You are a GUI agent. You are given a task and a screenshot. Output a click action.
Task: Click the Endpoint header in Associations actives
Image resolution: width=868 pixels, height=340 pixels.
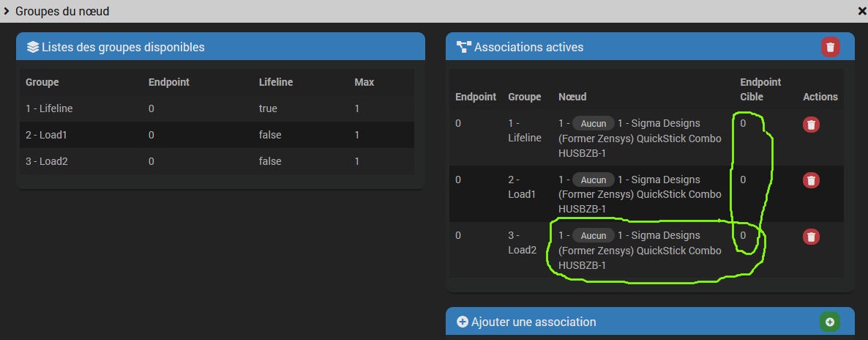pyautogui.click(x=476, y=97)
